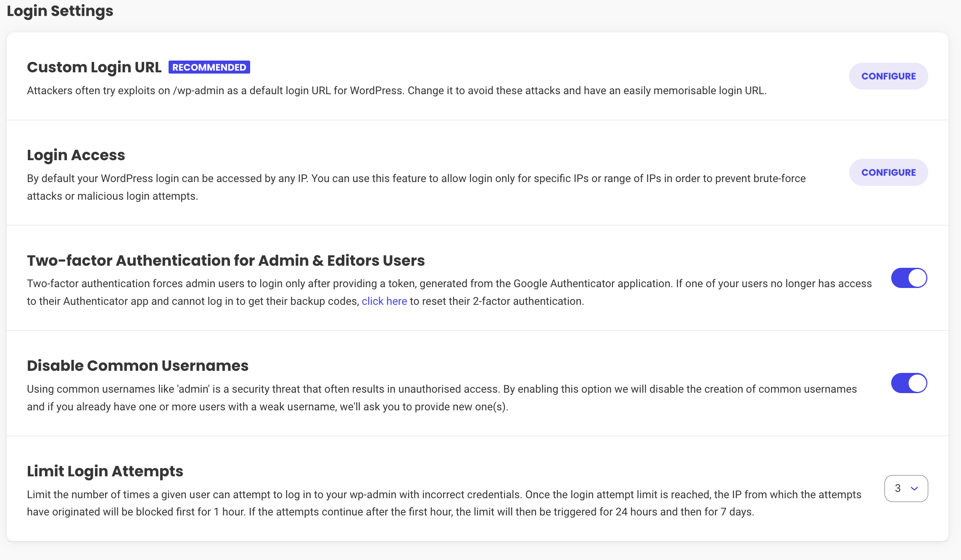Open Configure for Login Access
The height and width of the screenshot is (560, 961).
(888, 172)
